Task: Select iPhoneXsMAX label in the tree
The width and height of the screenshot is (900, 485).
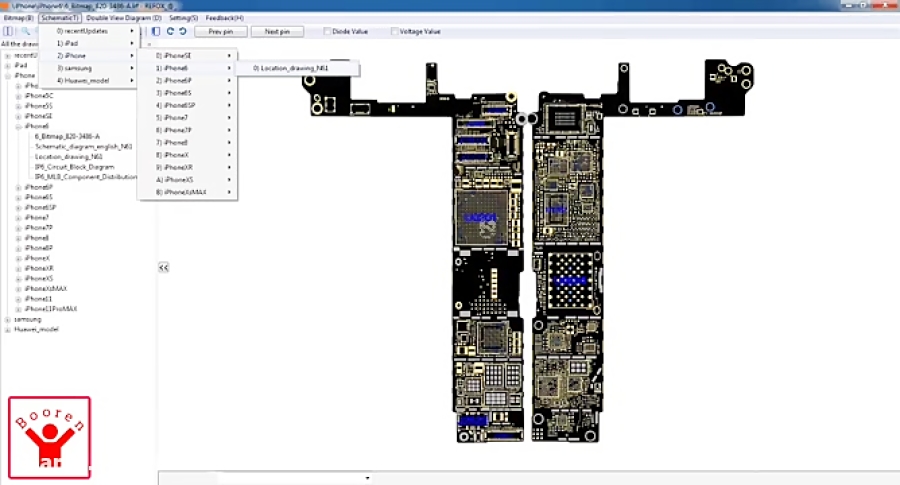Action: [46, 289]
